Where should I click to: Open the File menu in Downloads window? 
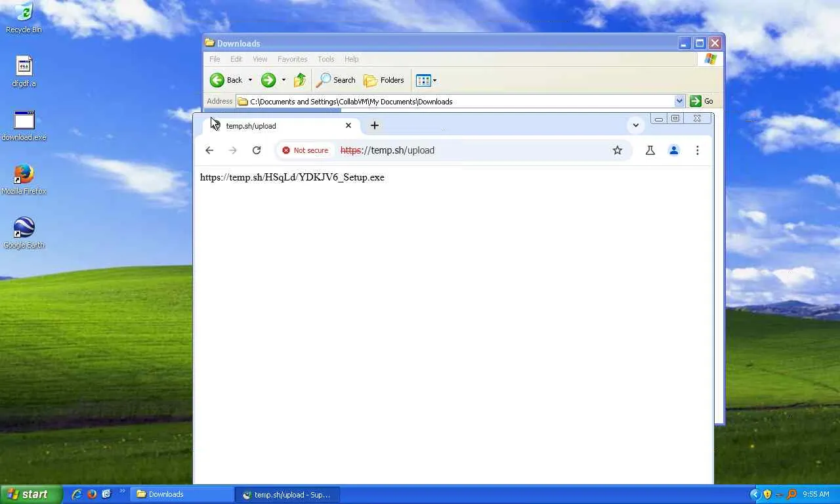215,59
